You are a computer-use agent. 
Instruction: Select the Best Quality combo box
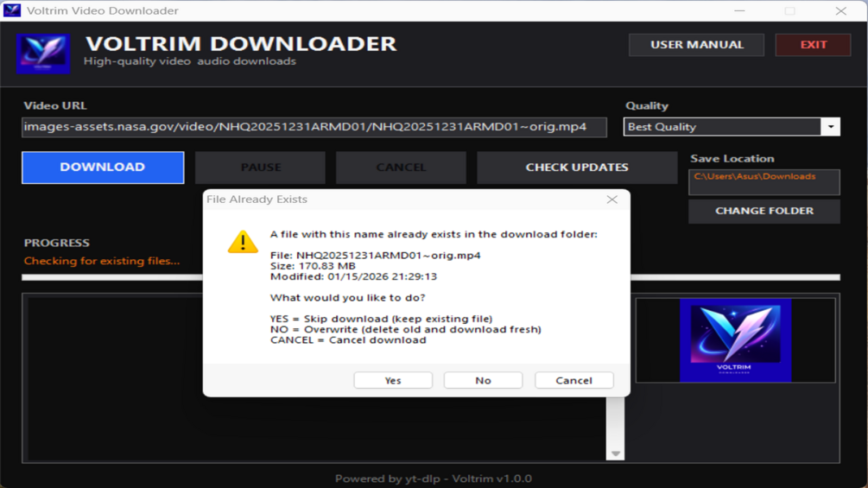click(x=732, y=127)
